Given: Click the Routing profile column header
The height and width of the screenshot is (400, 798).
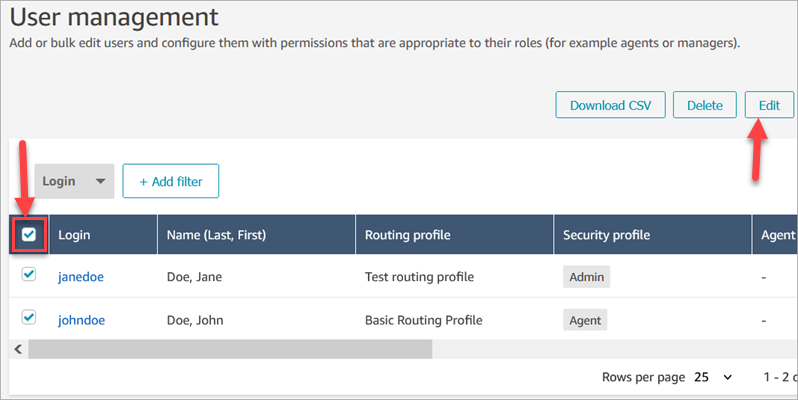Looking at the screenshot, I should (407, 235).
